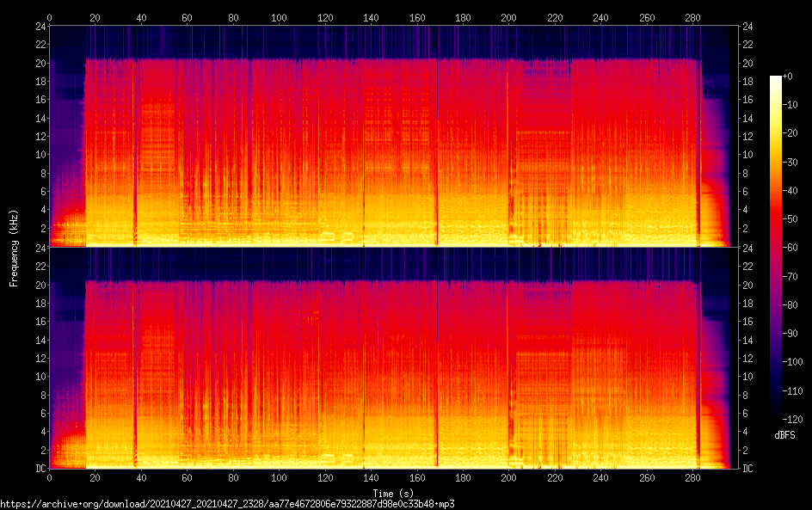Click the "Frequency (kHz)" axis title

pos(14,248)
